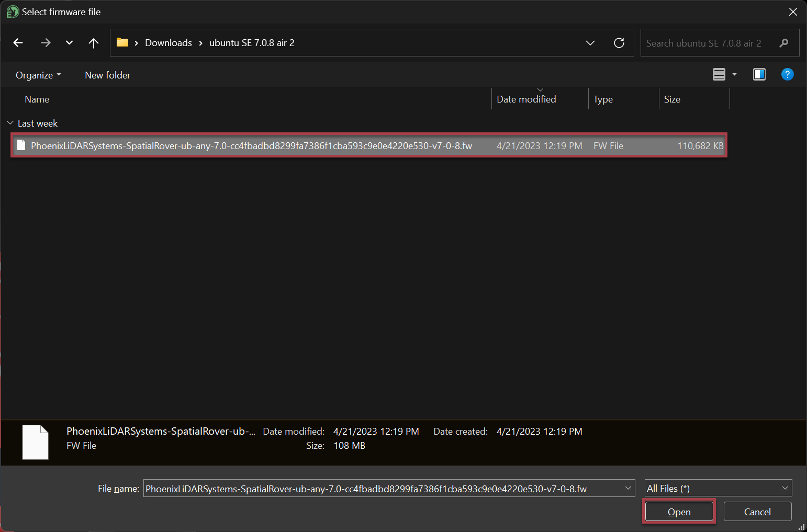Go up one folder level

[94, 43]
